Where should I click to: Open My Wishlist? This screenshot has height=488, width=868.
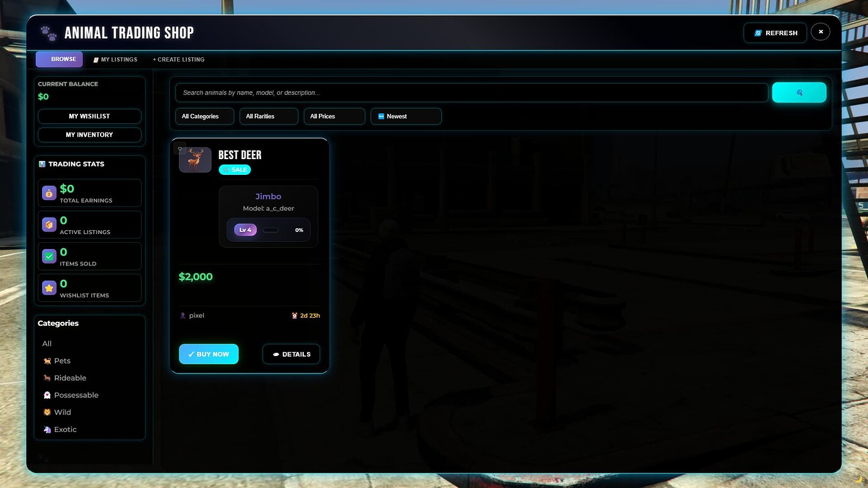89,116
